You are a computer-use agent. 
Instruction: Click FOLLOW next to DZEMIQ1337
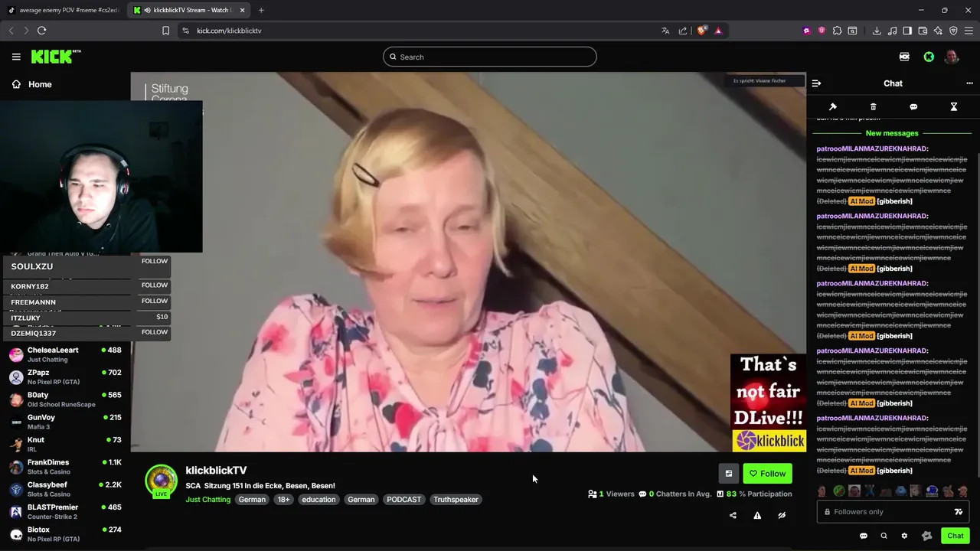pos(154,332)
